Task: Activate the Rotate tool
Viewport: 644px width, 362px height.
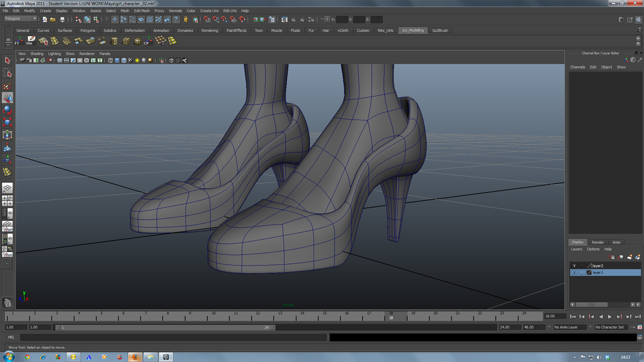Action: pos(8,110)
